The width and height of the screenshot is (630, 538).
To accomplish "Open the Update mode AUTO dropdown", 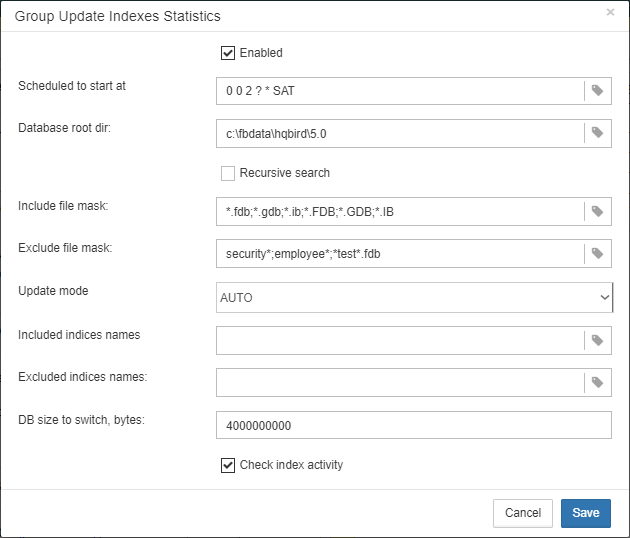I will pos(414,297).
